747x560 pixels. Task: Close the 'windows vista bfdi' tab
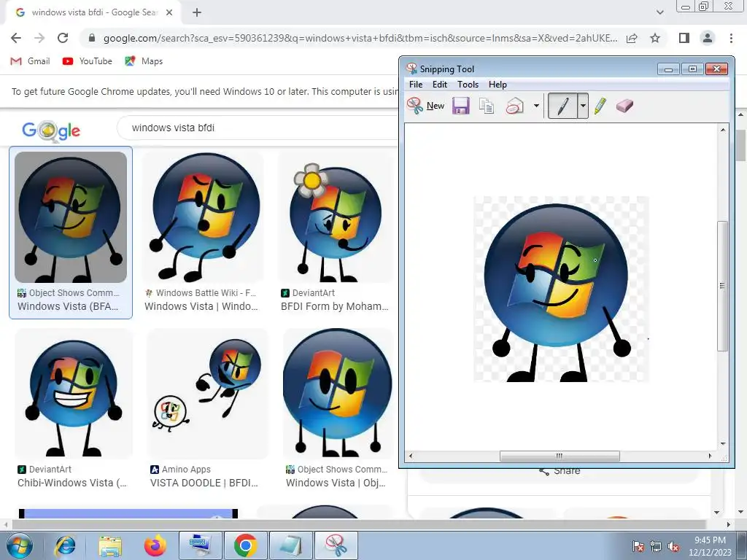[169, 12]
